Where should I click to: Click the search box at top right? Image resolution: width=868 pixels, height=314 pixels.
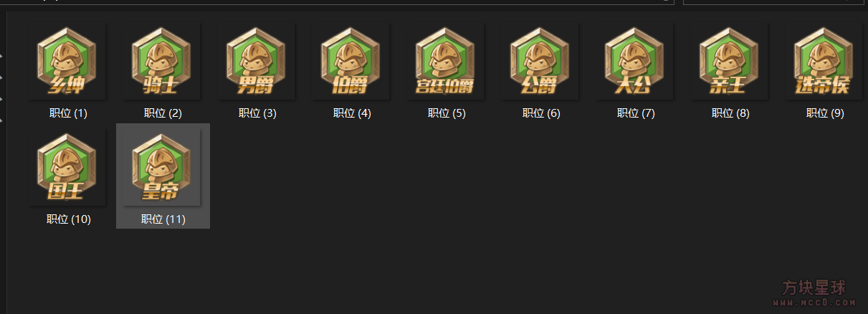click(775, 2)
